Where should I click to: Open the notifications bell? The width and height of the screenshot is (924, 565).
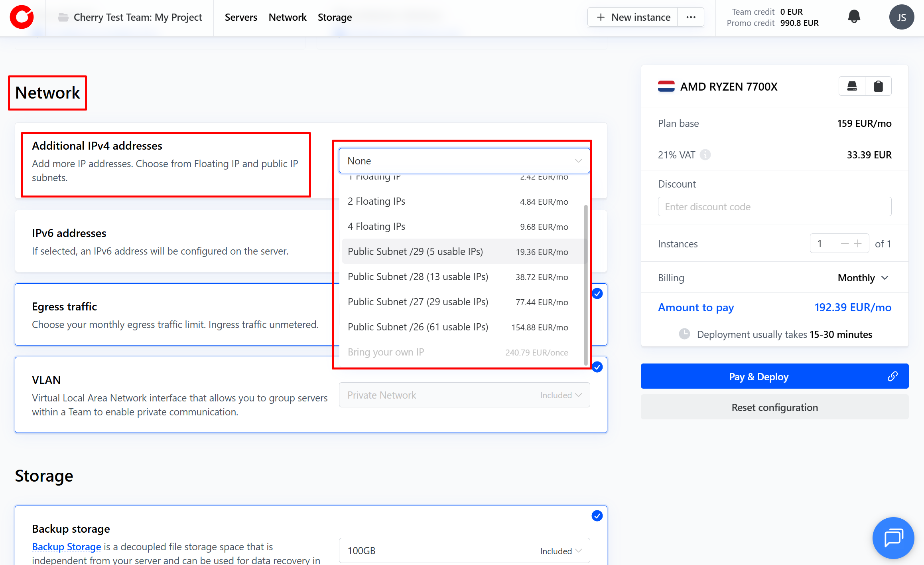coord(854,17)
